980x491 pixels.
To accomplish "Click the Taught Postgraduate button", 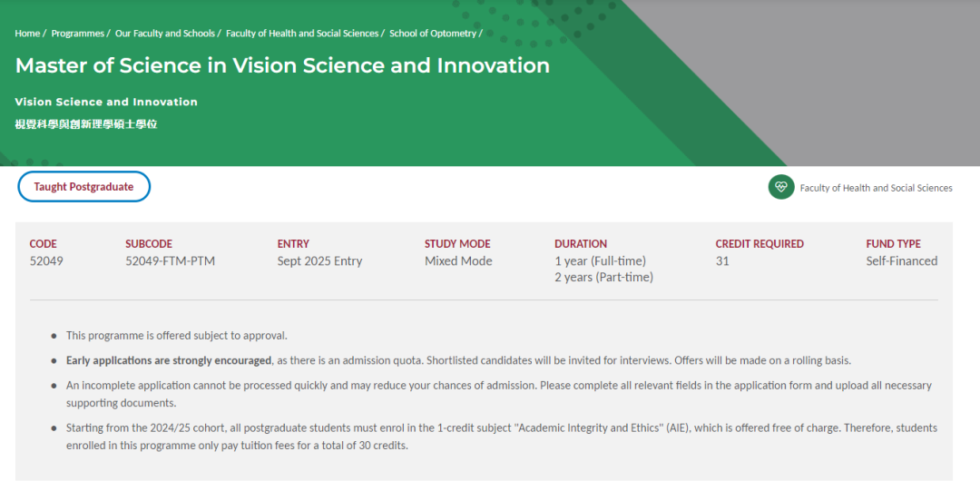I will [x=83, y=186].
